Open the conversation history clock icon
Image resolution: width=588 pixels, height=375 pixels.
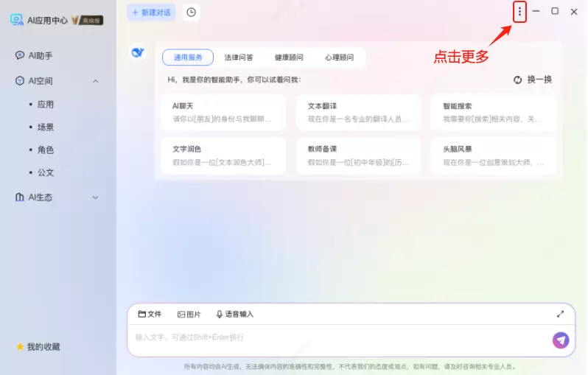click(x=192, y=13)
